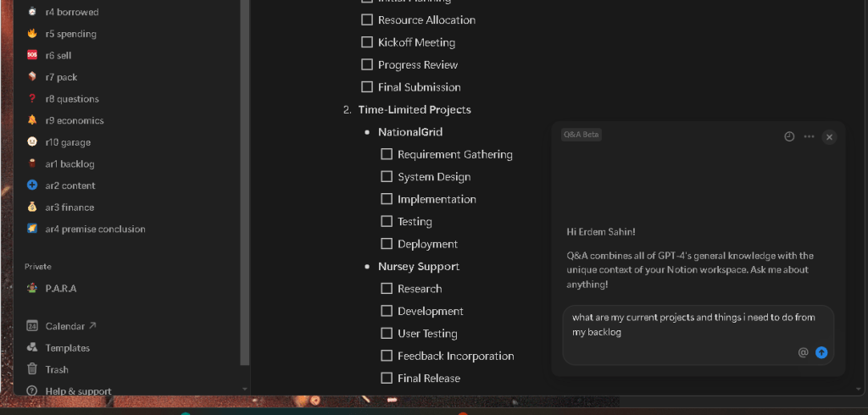Check the Progress Review checkbox
Viewport: 868px width, 415px height.
point(366,64)
